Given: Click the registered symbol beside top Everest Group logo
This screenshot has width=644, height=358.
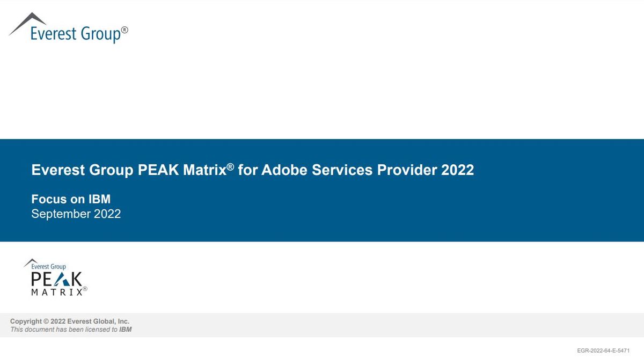Looking at the screenshot, I should 125,31.
